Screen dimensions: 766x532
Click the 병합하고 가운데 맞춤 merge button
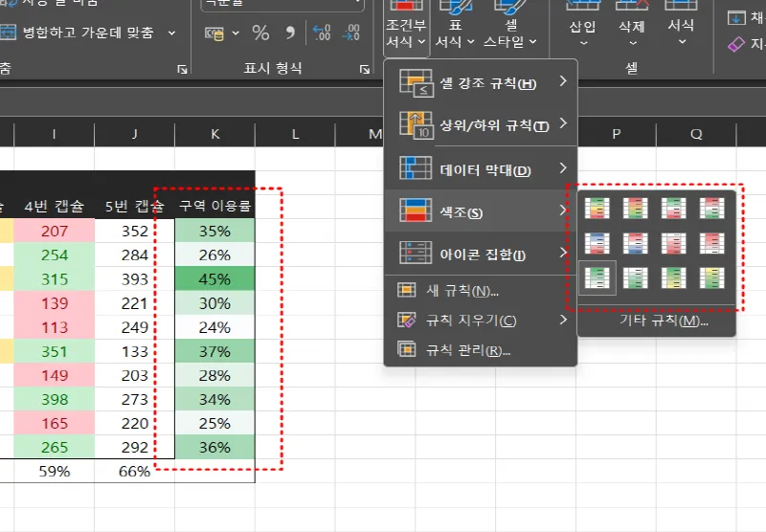[x=79, y=33]
